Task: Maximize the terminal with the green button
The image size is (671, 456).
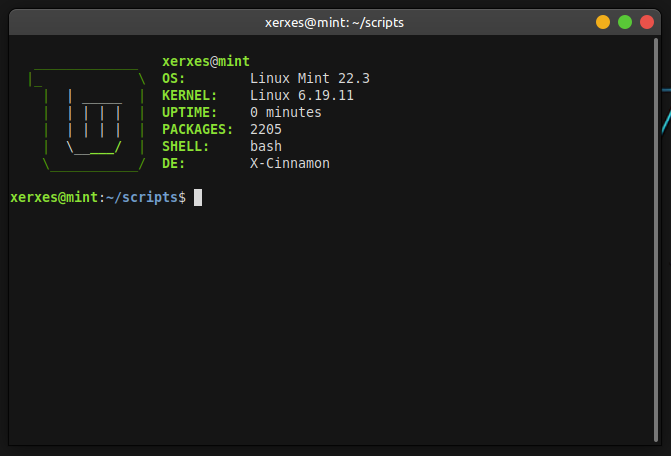Action: (x=625, y=21)
